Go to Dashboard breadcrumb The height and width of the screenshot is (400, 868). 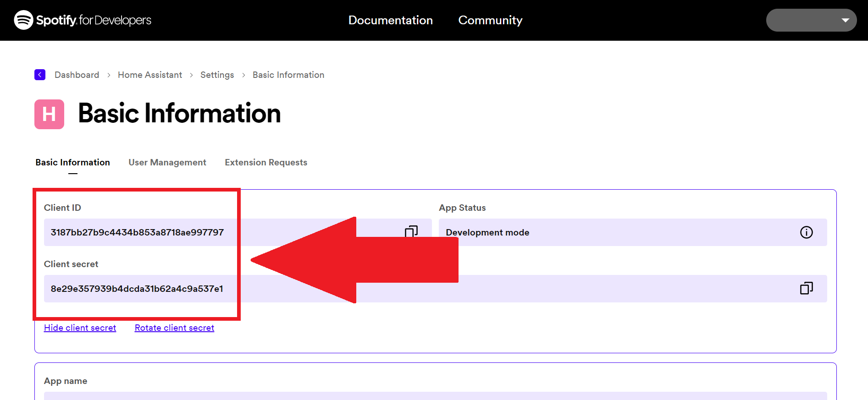point(77,75)
